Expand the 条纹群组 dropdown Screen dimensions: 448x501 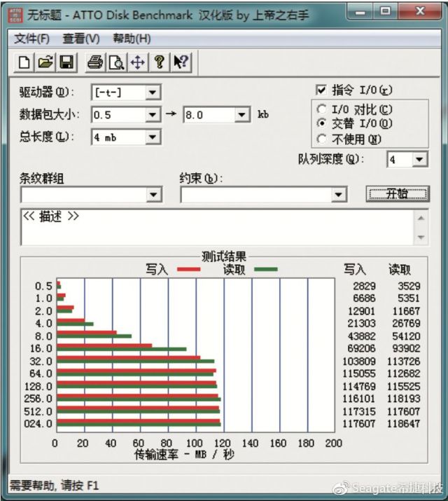click(x=153, y=195)
